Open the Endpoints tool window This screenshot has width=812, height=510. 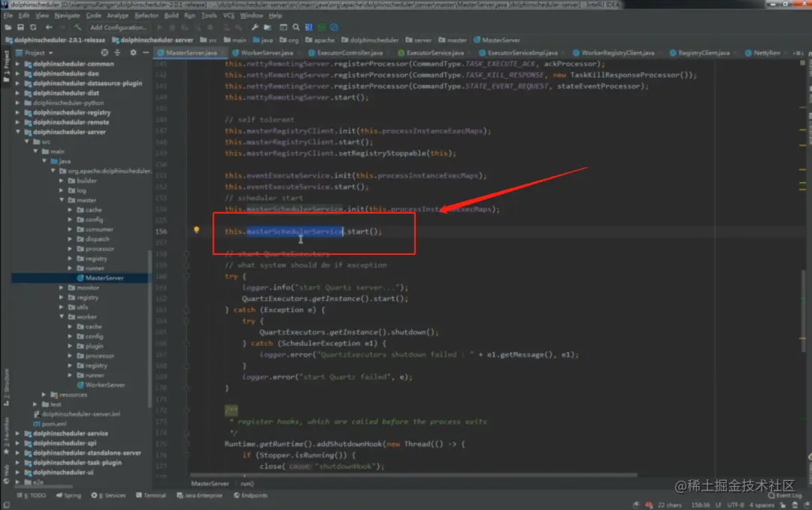(x=250, y=496)
